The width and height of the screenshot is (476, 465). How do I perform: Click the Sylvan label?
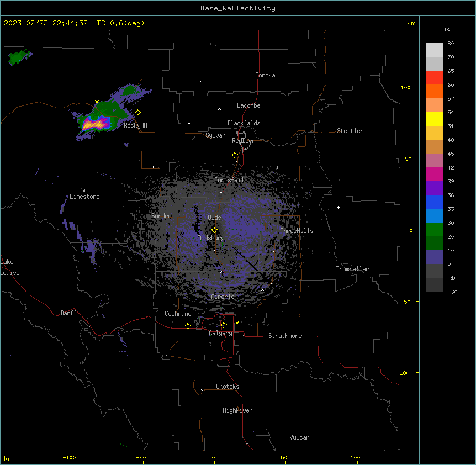coord(215,135)
